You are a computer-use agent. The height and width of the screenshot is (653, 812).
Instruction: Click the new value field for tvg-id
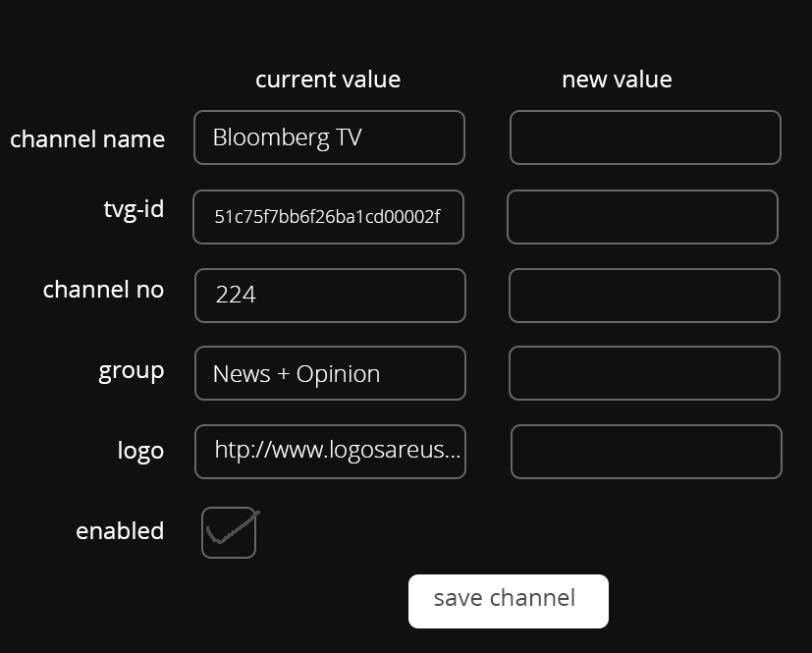coord(644,216)
